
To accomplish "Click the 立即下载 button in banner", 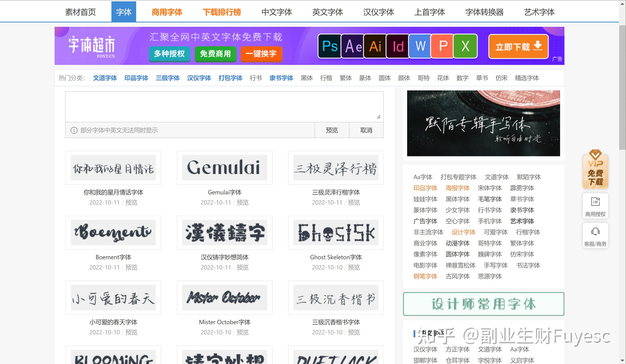I will 518,46.
